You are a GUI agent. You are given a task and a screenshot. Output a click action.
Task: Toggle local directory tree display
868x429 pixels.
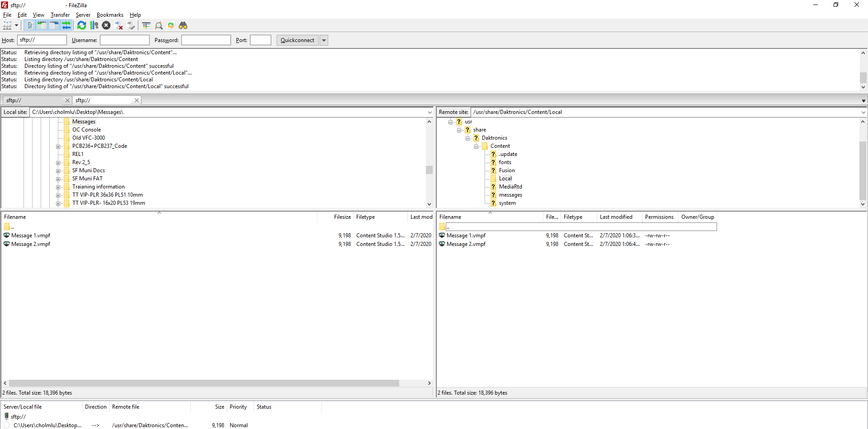(x=42, y=26)
